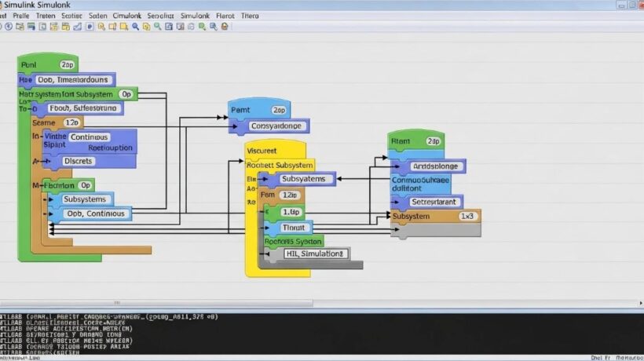The width and height of the screenshot is (644, 361).
Task: Select the 'Oob, Timesliardouns' field
Action: [x=73, y=79]
